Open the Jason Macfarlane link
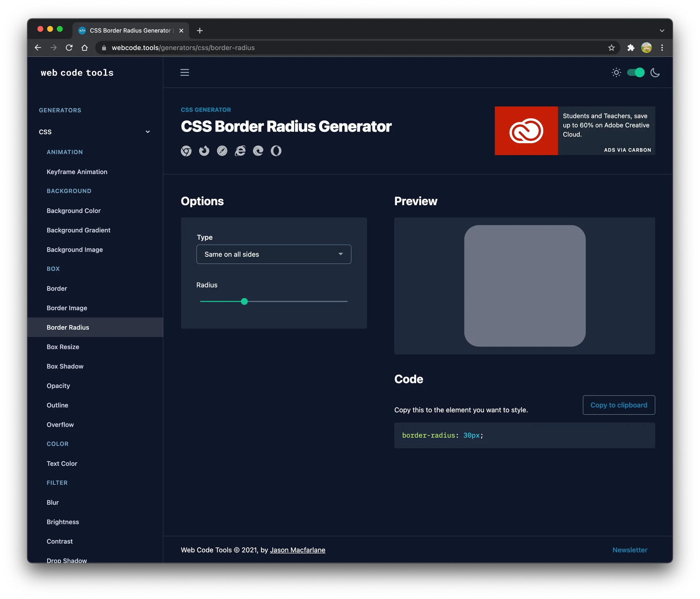This screenshot has height=599, width=700. coord(297,550)
